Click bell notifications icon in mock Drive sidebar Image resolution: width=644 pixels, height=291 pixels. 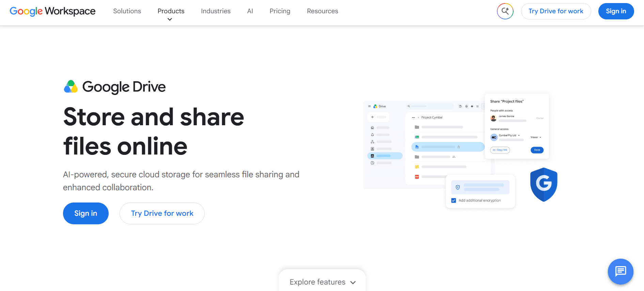point(372,135)
